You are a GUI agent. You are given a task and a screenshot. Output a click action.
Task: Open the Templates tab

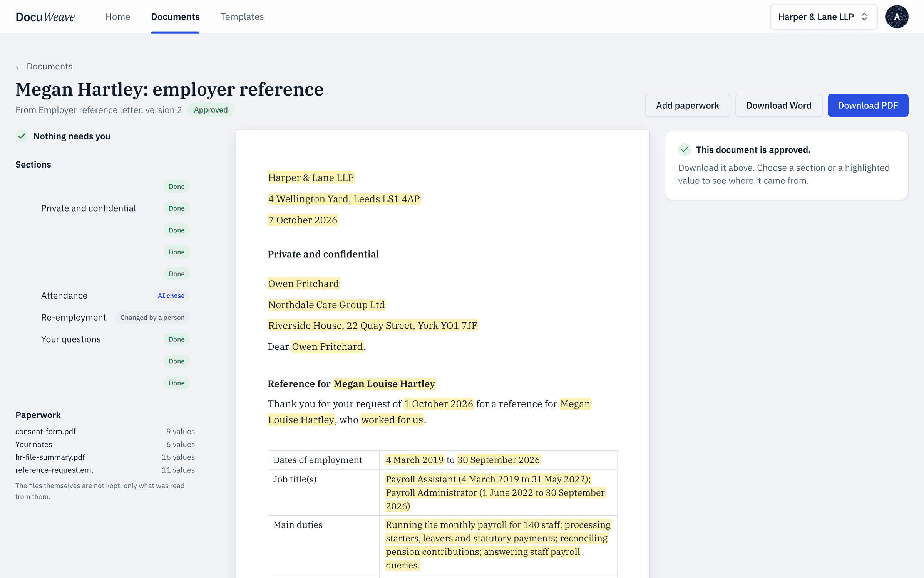242,17
